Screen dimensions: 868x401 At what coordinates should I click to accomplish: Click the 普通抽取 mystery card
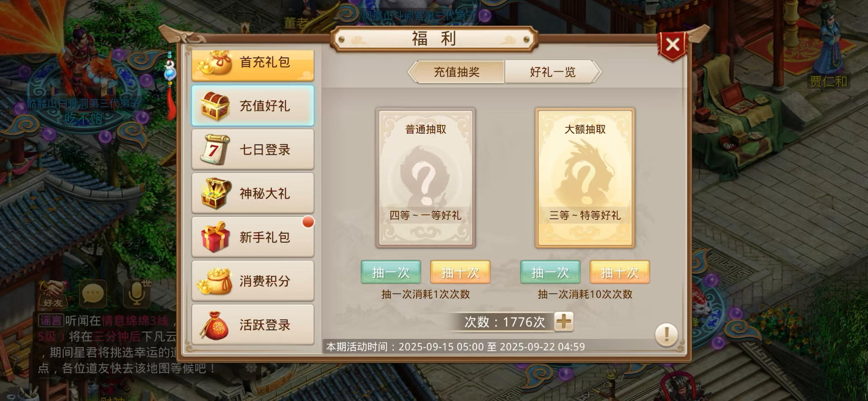[x=425, y=178]
